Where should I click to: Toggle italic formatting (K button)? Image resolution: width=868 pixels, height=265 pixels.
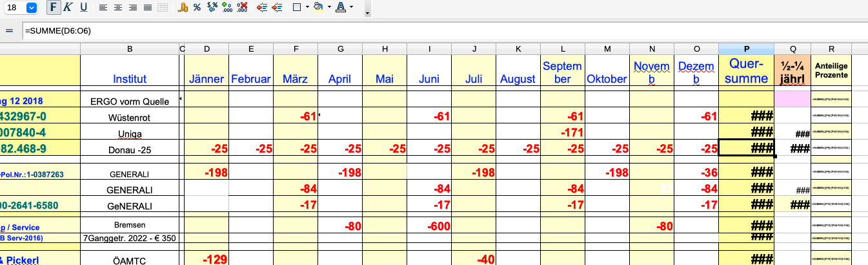tap(68, 8)
